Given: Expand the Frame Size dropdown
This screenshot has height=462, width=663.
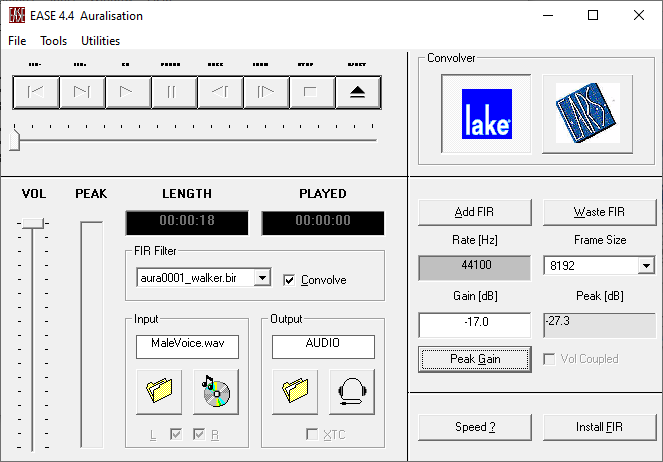Looking at the screenshot, I should pyautogui.click(x=646, y=265).
